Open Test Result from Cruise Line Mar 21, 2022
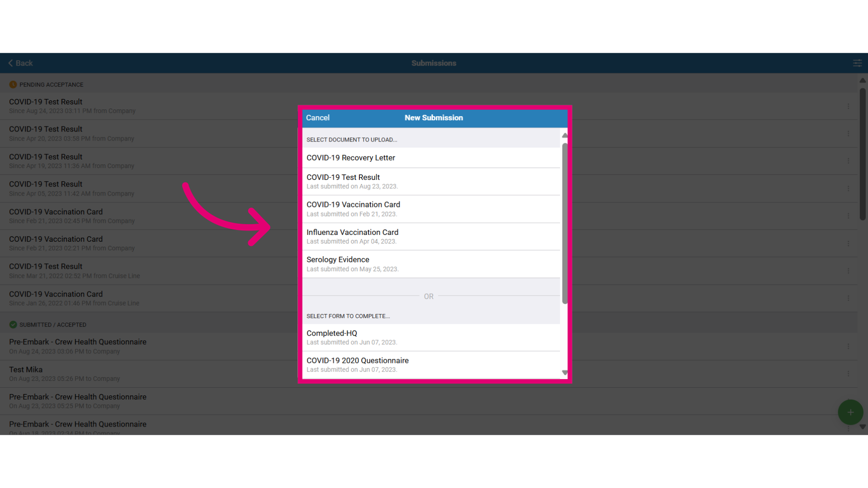The width and height of the screenshot is (868, 488). pyautogui.click(x=429, y=271)
